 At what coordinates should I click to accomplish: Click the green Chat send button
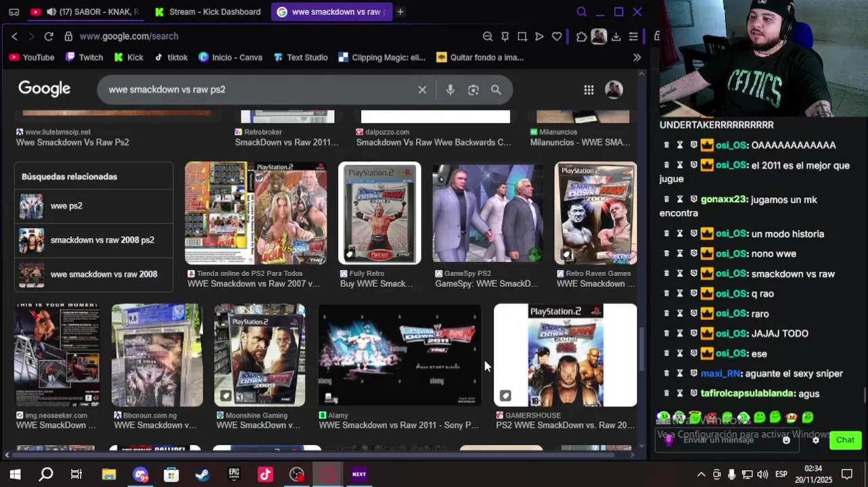tap(845, 440)
